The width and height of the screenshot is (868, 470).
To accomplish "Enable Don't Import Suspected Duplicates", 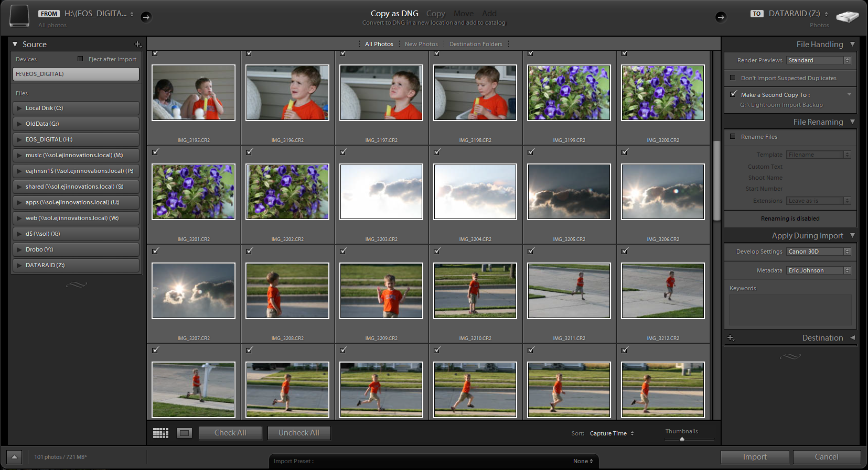I will (x=733, y=78).
